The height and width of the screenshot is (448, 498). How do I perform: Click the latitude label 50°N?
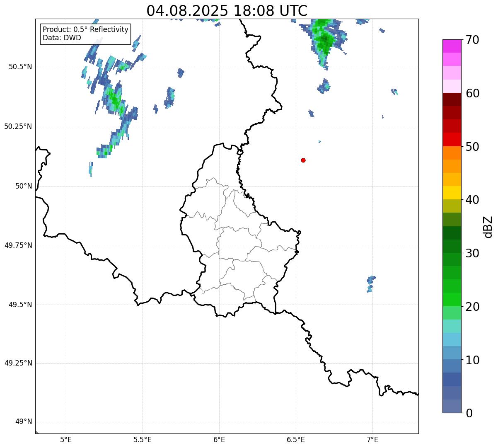[24, 186]
